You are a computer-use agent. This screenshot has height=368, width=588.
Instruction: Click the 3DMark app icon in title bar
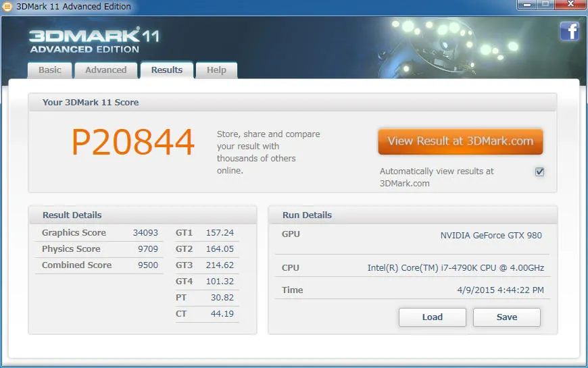point(7,7)
